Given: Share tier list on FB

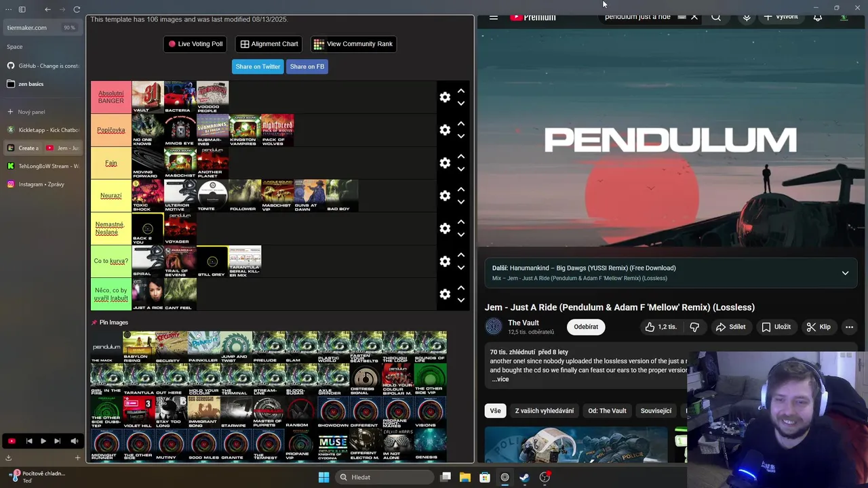Looking at the screenshot, I should 307,66.
